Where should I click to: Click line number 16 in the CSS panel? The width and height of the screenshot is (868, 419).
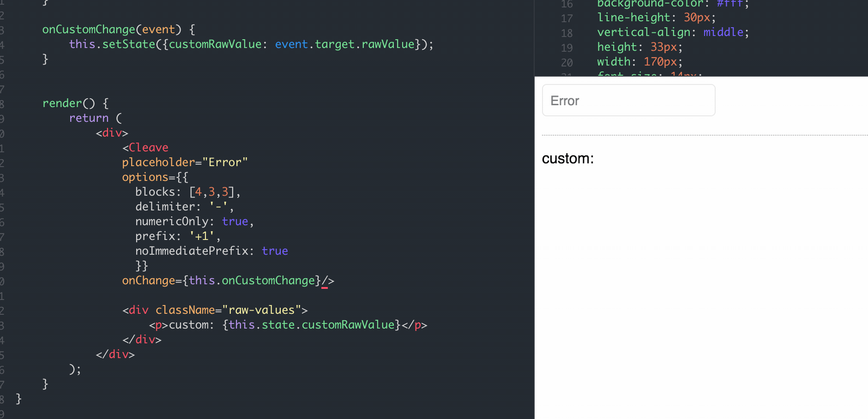pos(567,4)
